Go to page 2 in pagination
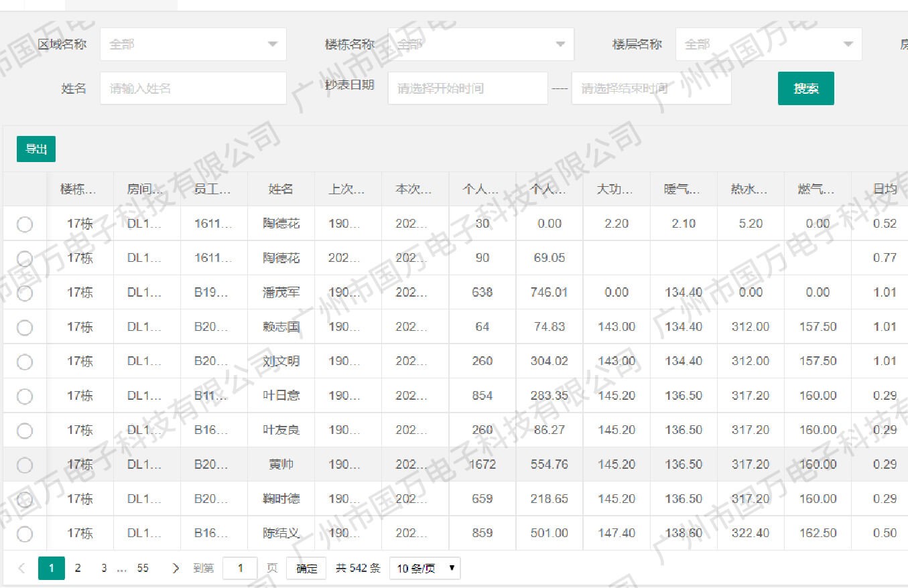The image size is (908, 588). tap(78, 568)
